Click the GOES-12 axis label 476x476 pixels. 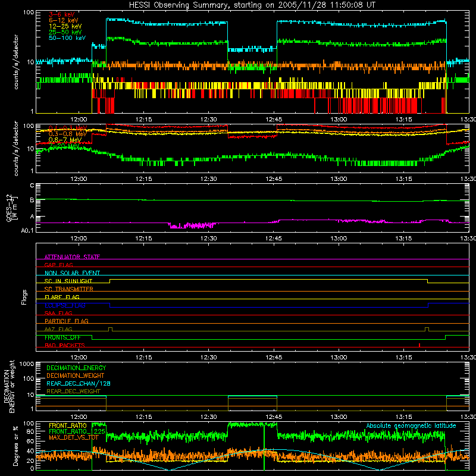[x=11, y=208]
